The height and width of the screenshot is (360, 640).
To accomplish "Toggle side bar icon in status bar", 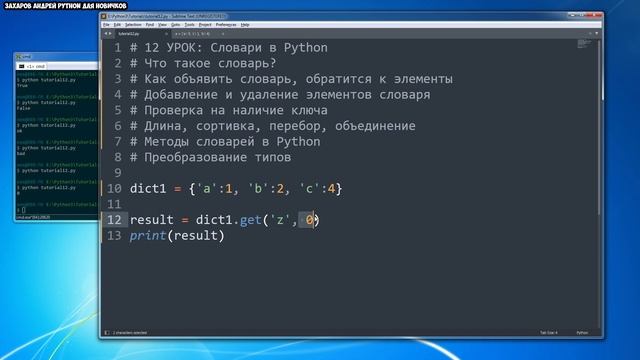I will 107,333.
